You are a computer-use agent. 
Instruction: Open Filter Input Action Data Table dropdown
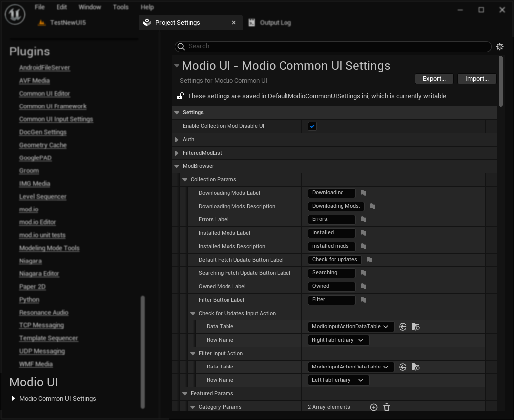click(351, 367)
